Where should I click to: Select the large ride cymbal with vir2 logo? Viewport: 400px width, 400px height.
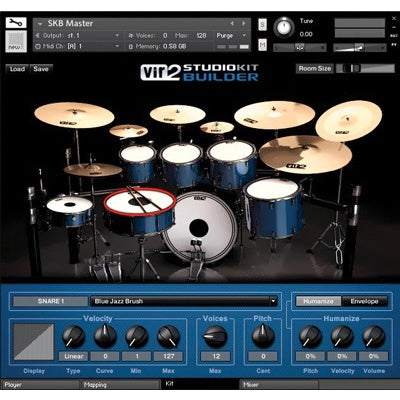pos(305,154)
